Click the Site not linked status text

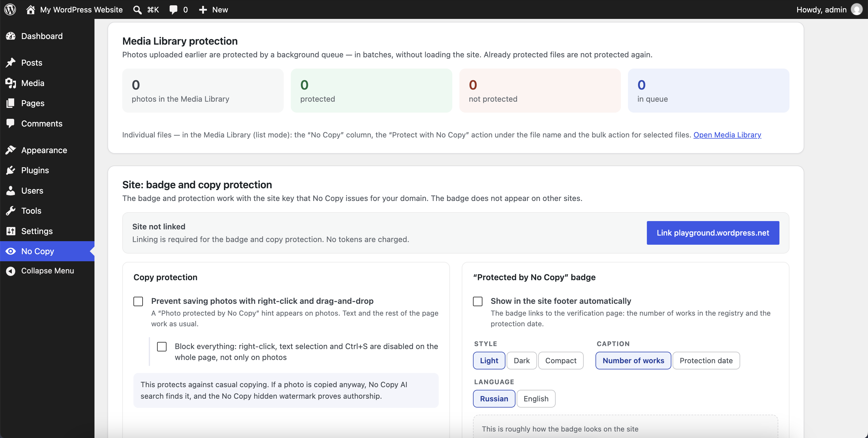tap(159, 227)
